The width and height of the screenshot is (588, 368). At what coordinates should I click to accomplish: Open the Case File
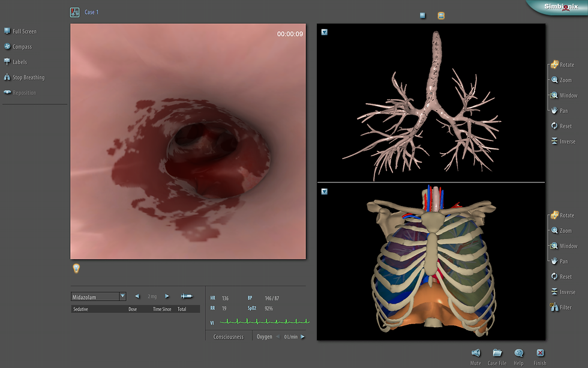click(x=497, y=354)
